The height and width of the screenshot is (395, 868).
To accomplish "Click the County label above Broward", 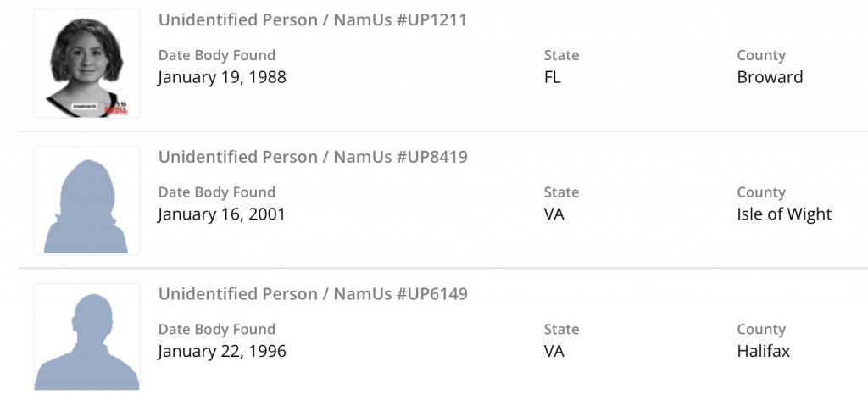I will [x=761, y=55].
